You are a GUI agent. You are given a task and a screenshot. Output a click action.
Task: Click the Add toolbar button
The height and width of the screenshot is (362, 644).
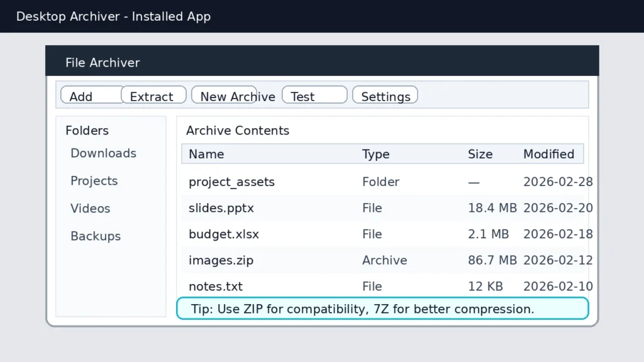point(82,96)
